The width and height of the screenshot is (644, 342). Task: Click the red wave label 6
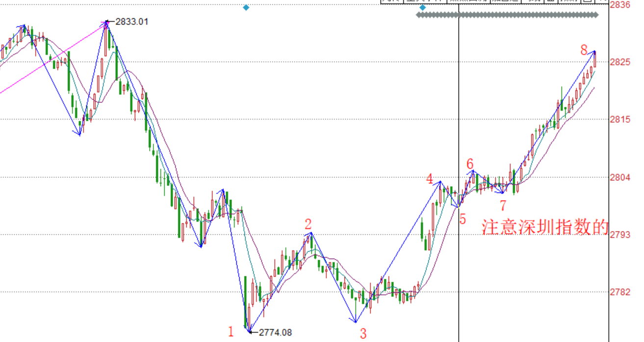tap(470, 164)
